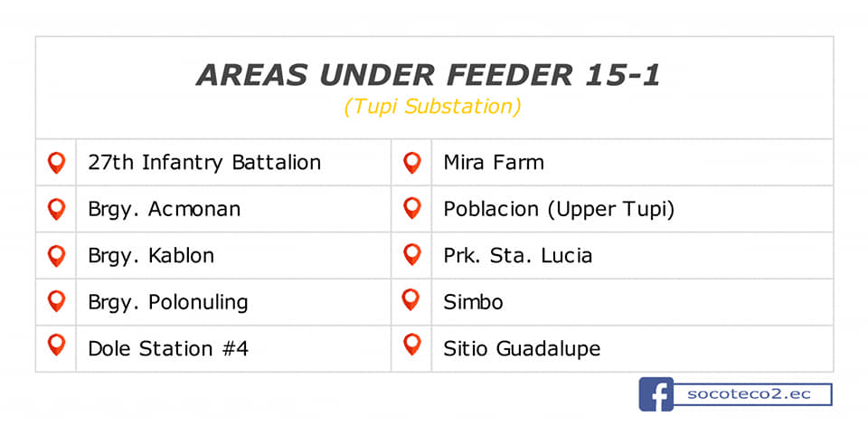Open the Facebook logo icon

click(656, 394)
